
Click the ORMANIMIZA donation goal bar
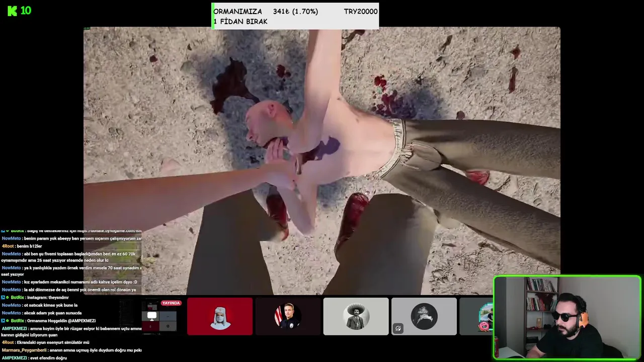(295, 16)
